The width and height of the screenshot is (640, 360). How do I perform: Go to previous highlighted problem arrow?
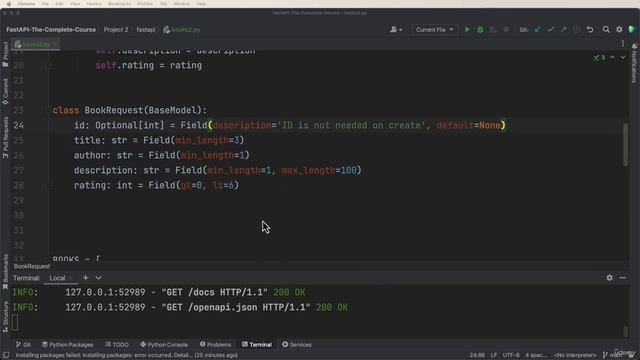(x=612, y=57)
